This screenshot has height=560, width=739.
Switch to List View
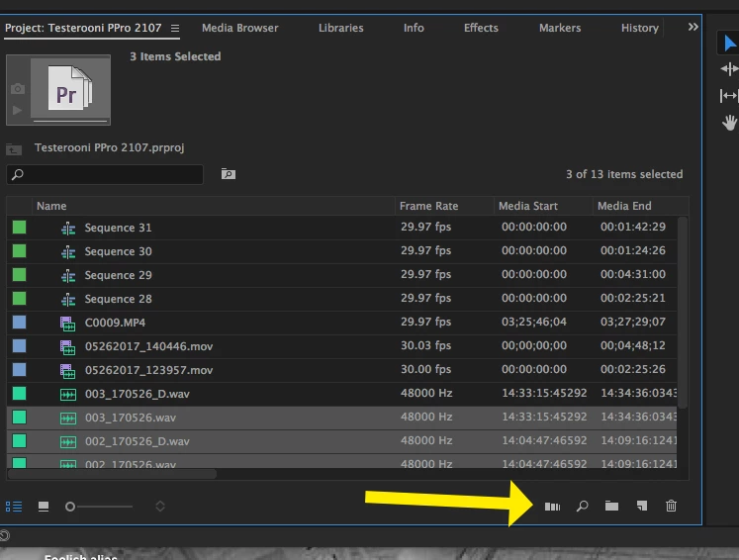14,507
